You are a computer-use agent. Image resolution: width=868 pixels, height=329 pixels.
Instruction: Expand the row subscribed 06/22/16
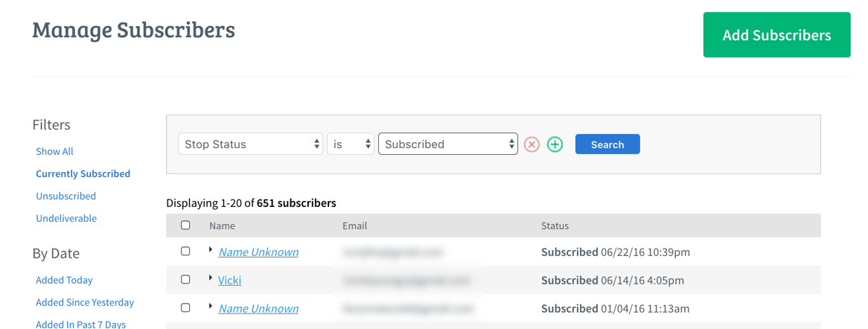click(211, 250)
